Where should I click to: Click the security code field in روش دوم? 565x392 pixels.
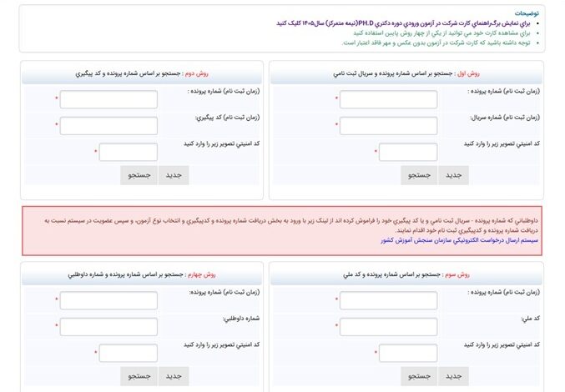tap(129, 152)
